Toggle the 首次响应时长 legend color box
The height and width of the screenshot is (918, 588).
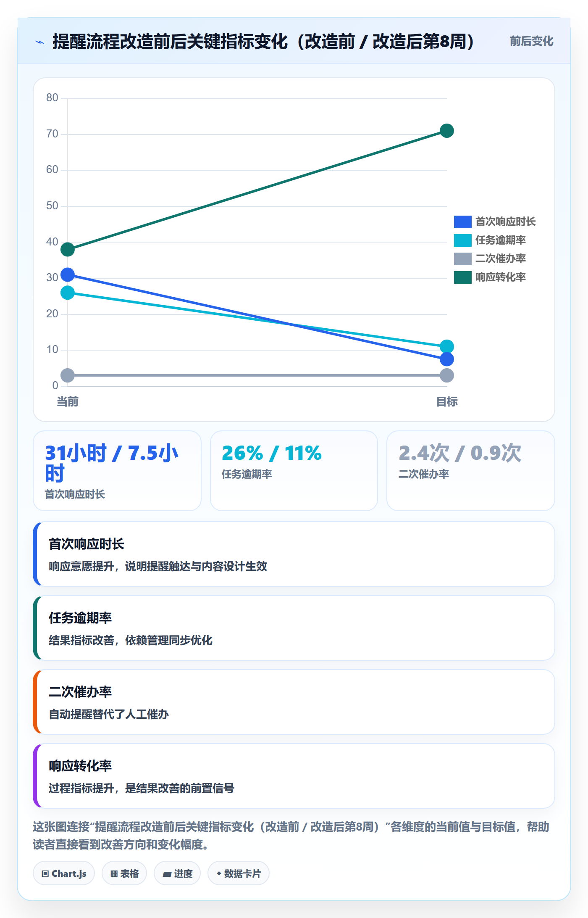462,222
